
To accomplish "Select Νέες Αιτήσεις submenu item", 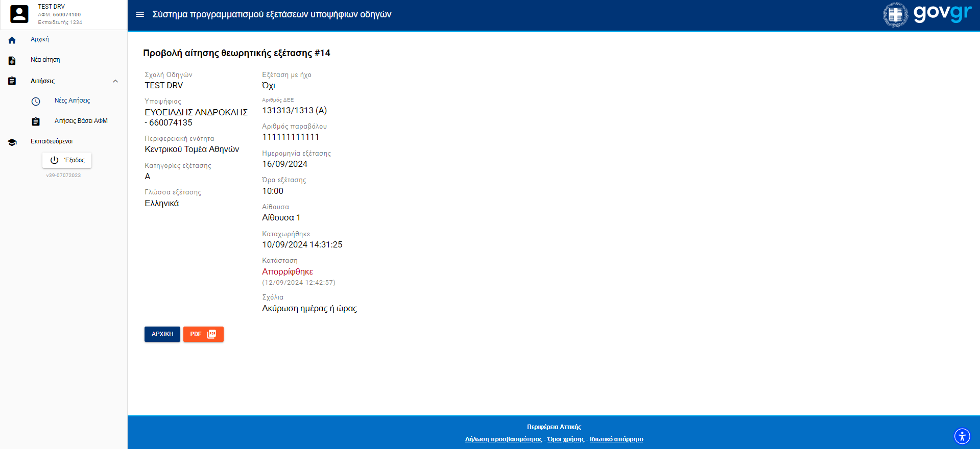I will (x=72, y=101).
